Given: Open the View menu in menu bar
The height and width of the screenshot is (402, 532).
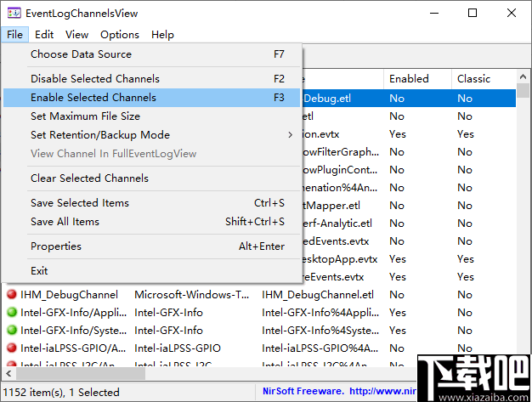Looking at the screenshot, I should 76,35.
